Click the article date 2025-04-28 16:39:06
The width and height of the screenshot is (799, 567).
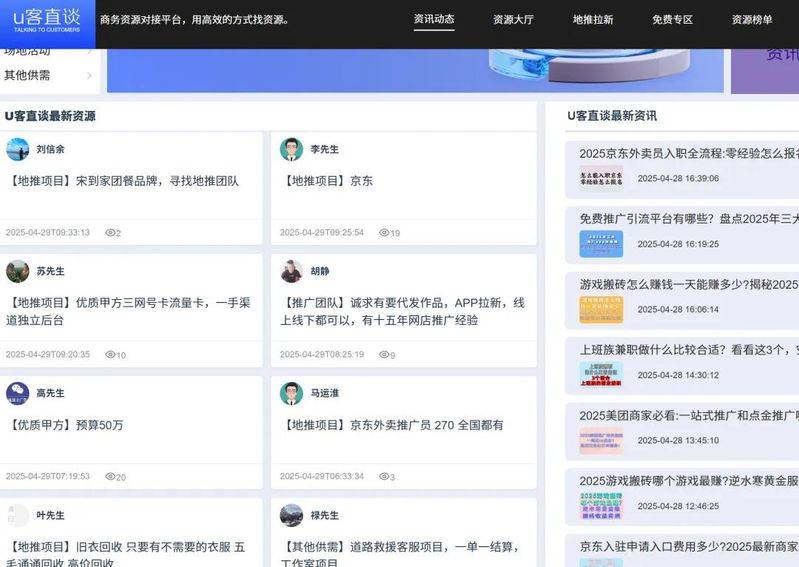pos(678,178)
